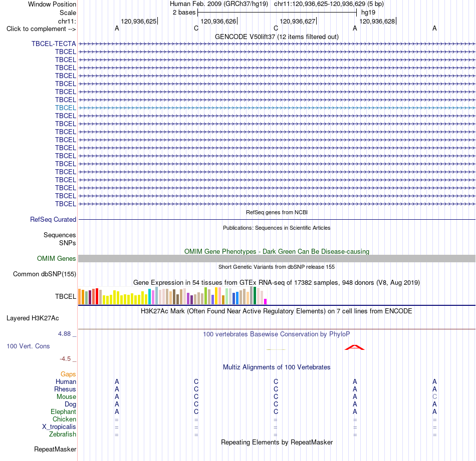Click the gray OMIM Genes item bar
Viewport: 476px width, 461px height.
(277, 258)
